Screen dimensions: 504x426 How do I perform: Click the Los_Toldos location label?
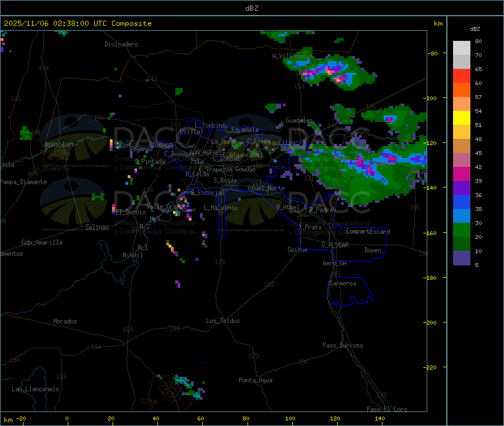pos(223,321)
